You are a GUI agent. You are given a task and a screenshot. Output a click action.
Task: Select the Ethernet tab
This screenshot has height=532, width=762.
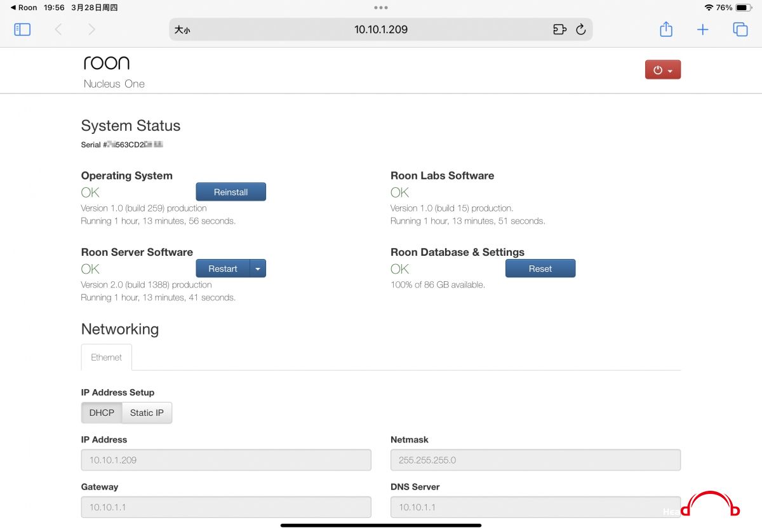pyautogui.click(x=106, y=357)
